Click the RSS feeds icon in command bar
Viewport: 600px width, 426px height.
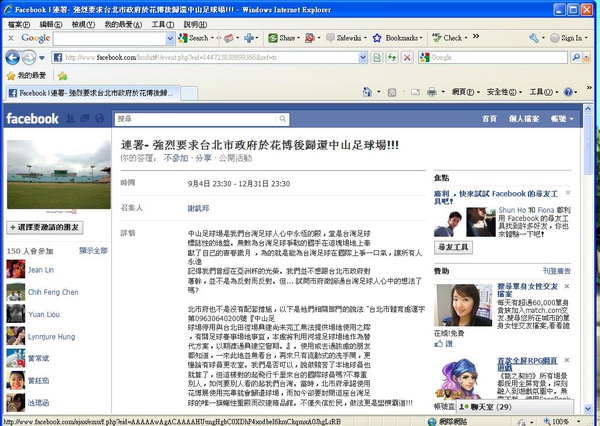[x=392, y=92]
